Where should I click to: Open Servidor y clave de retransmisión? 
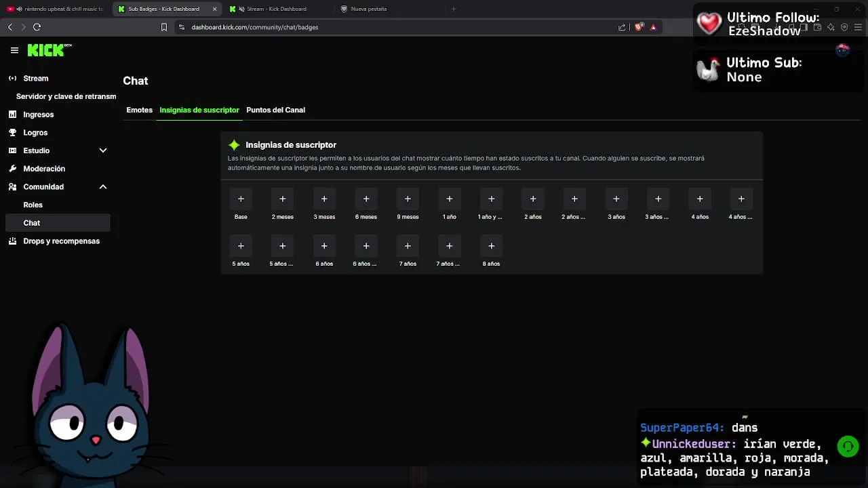(66, 96)
